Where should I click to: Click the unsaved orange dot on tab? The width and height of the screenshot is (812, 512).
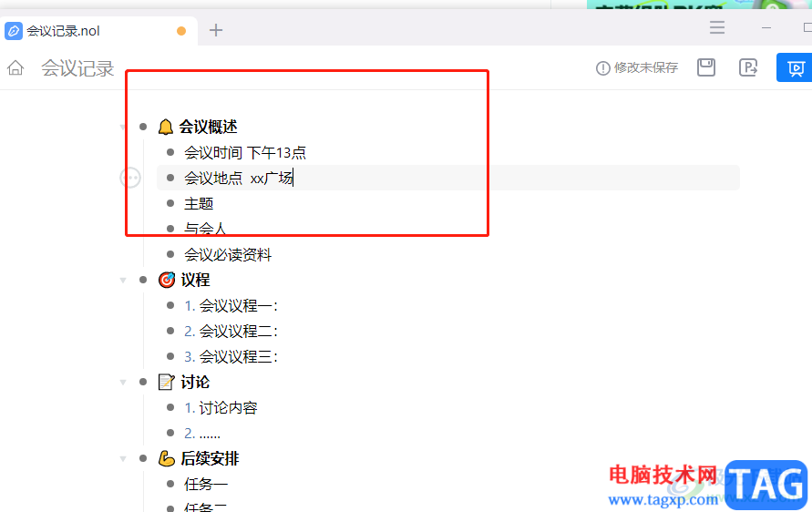click(x=181, y=31)
